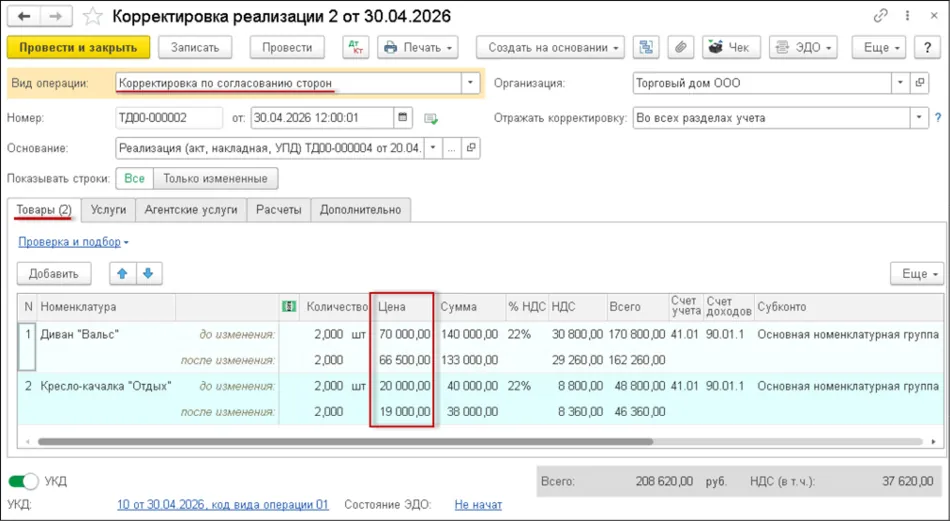
Task: Switch to Товары (2) tab
Action: 44,210
